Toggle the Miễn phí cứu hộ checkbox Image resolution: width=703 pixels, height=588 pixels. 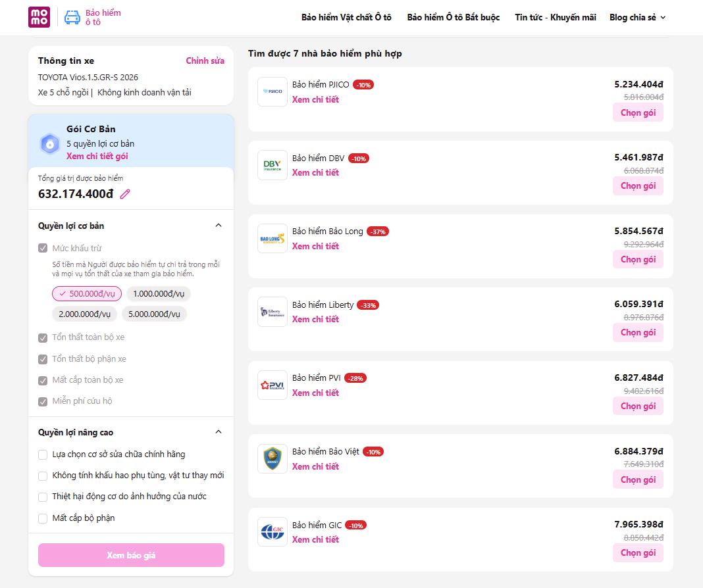(43, 402)
